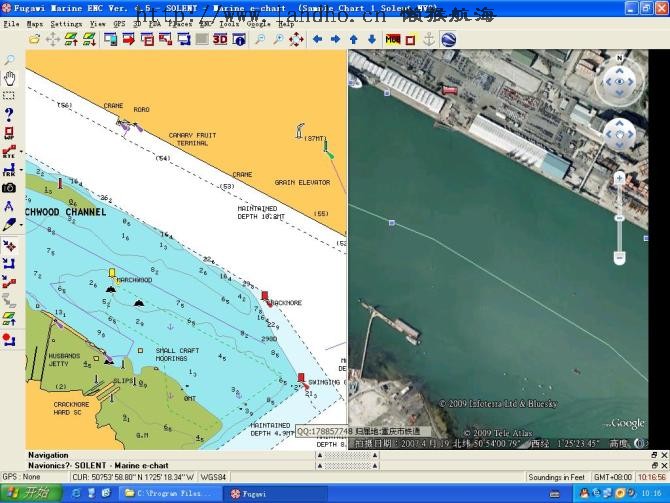Click the sidebar green map with up arrow icon
Screen dimensions: 670x503
pos(9,319)
